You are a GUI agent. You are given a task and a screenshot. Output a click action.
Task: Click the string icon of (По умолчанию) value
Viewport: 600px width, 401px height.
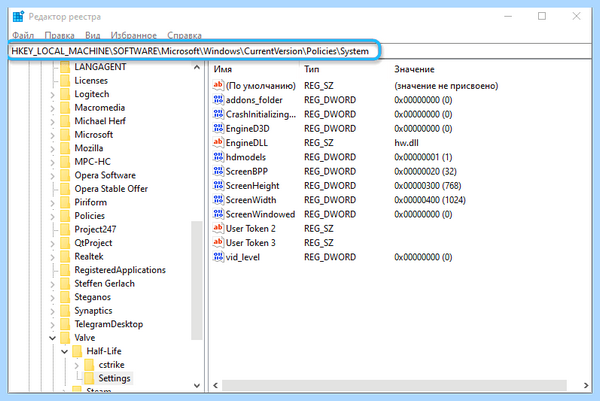point(218,85)
